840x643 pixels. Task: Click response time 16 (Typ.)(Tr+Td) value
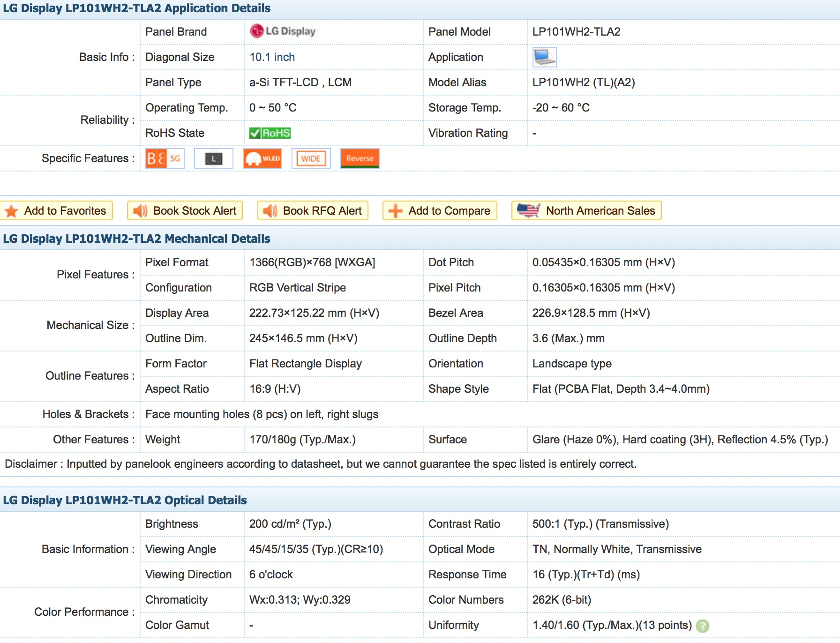click(x=586, y=575)
